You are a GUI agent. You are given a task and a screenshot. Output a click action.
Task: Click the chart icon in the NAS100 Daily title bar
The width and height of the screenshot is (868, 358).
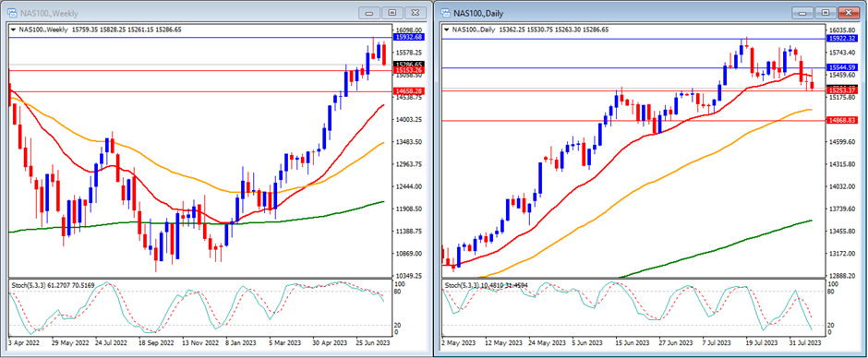445,13
